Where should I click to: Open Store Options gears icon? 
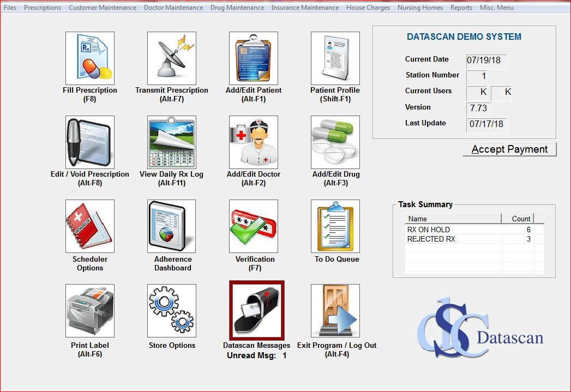click(172, 311)
